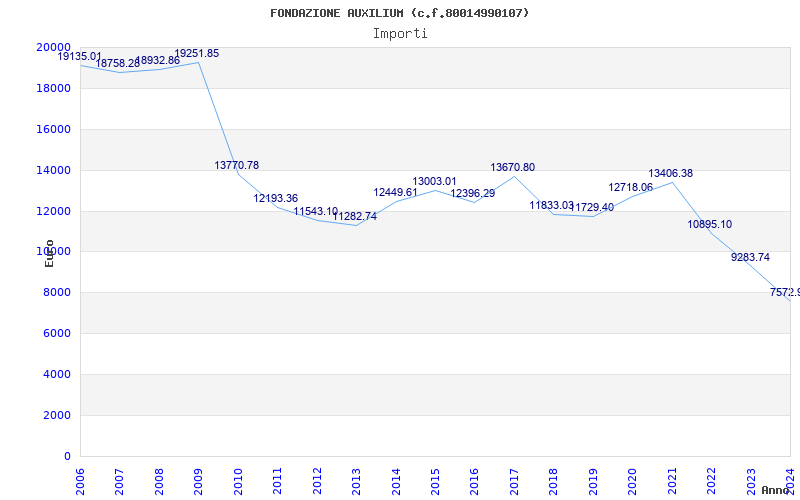Image resolution: width=800 pixels, height=500 pixels.
Task: Click the x-axis year 2013
Action: [356, 481]
